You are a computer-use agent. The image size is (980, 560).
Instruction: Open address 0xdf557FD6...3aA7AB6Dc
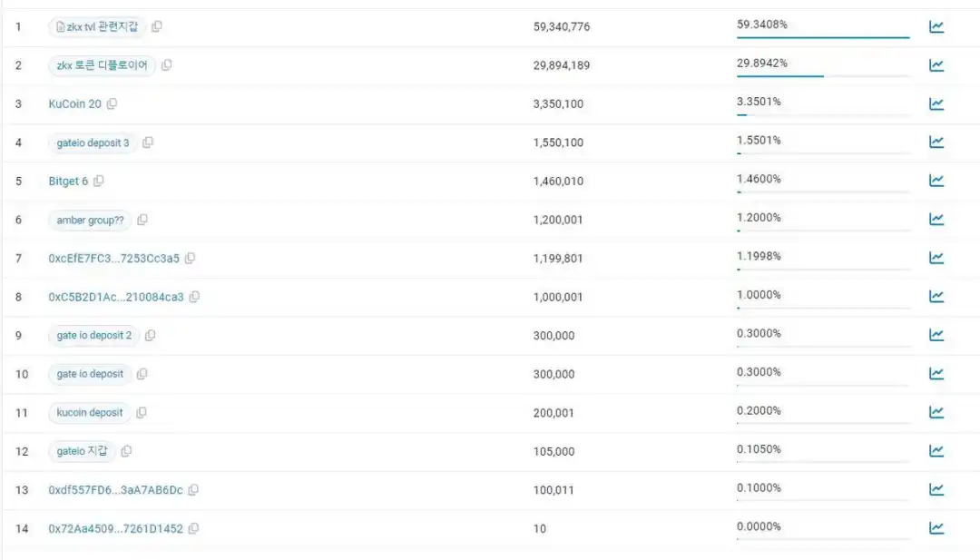coord(115,490)
